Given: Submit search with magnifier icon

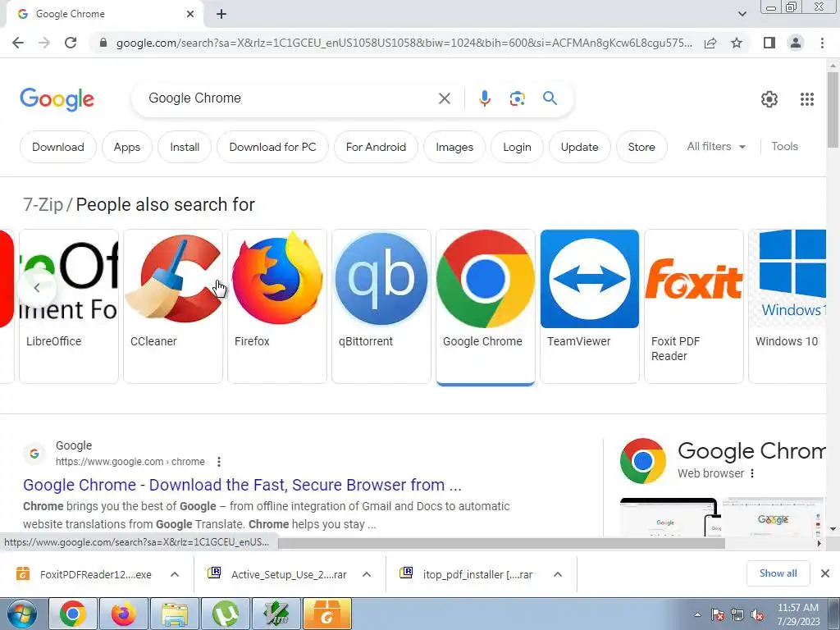Looking at the screenshot, I should tap(550, 98).
